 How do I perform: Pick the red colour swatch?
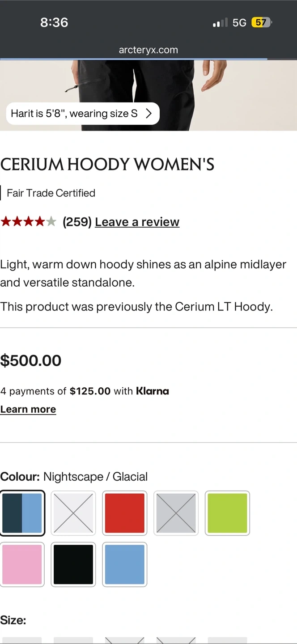[x=125, y=513]
